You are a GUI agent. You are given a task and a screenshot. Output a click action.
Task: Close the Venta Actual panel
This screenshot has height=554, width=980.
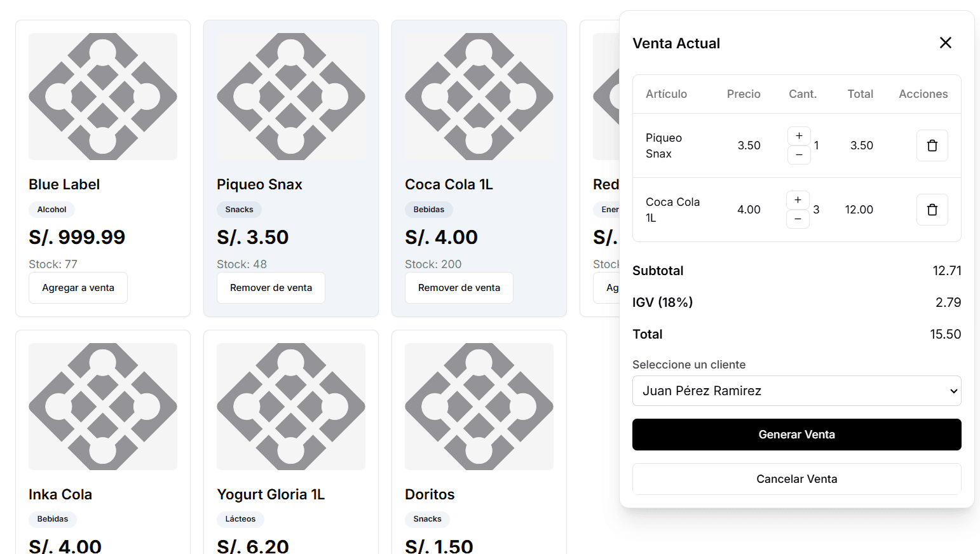pos(945,43)
